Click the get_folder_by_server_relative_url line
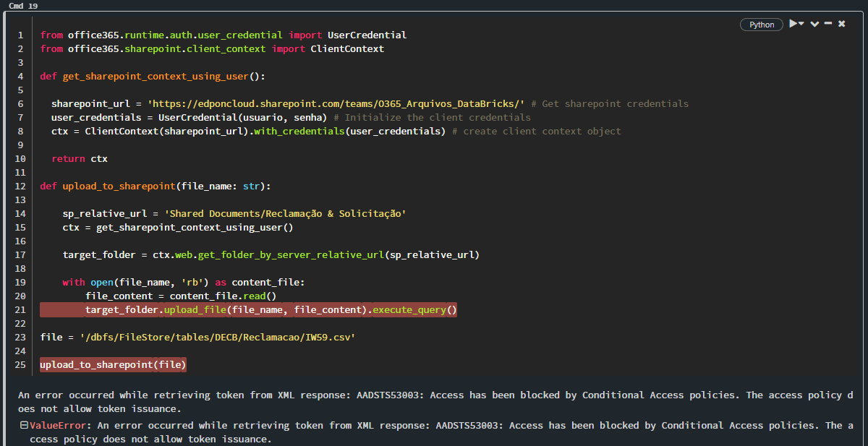The width and height of the screenshot is (868, 446). (x=271, y=255)
